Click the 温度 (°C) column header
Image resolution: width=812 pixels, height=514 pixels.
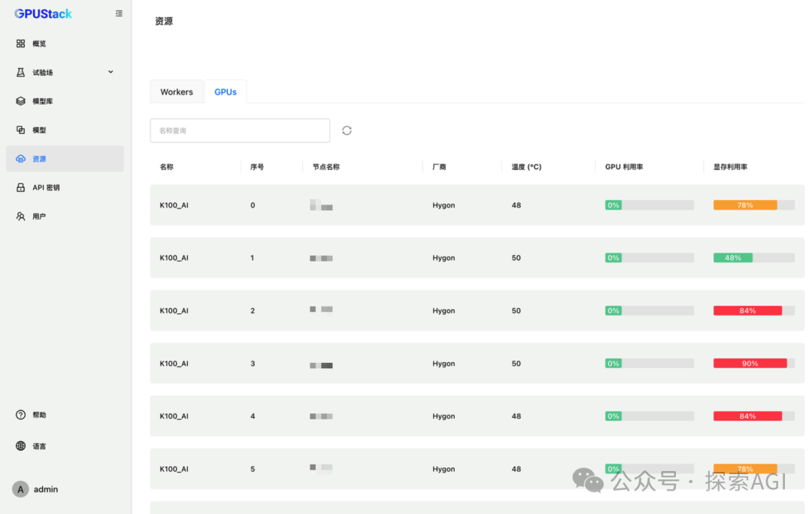(526, 167)
